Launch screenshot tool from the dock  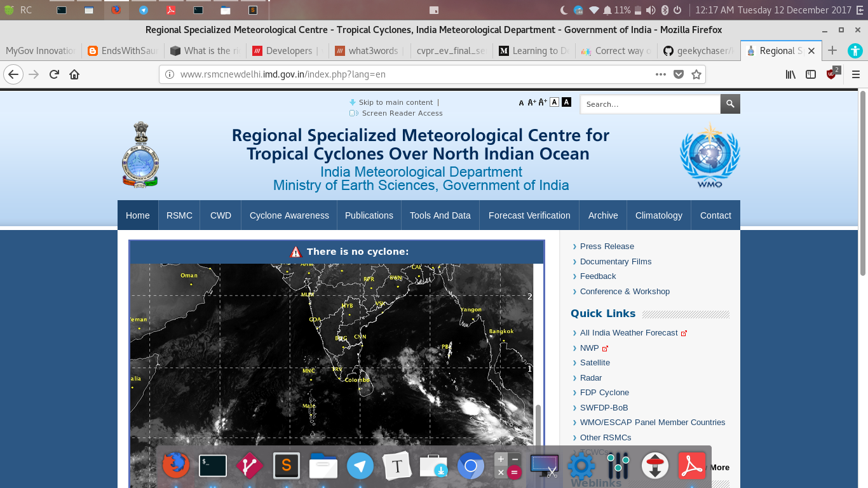pos(545,466)
